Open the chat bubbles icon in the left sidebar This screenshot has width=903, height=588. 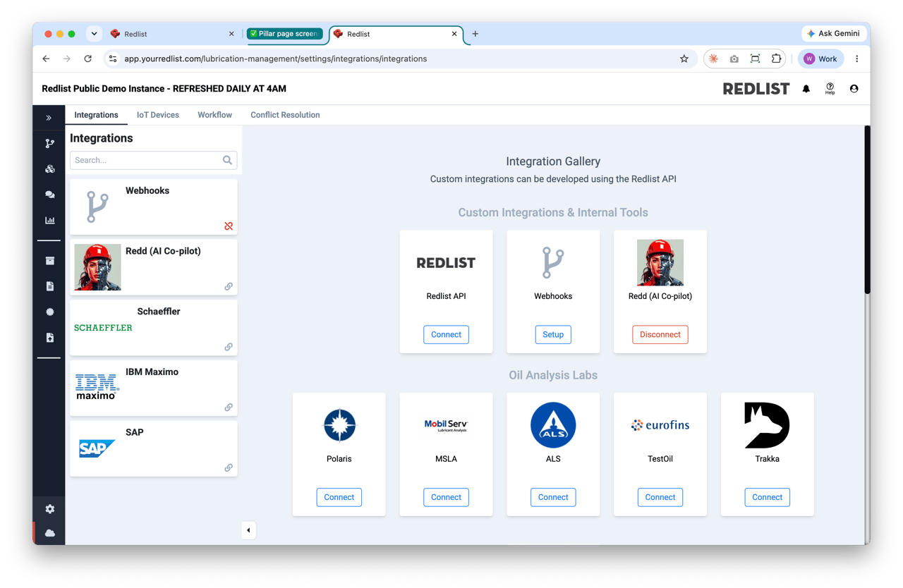pyautogui.click(x=49, y=195)
